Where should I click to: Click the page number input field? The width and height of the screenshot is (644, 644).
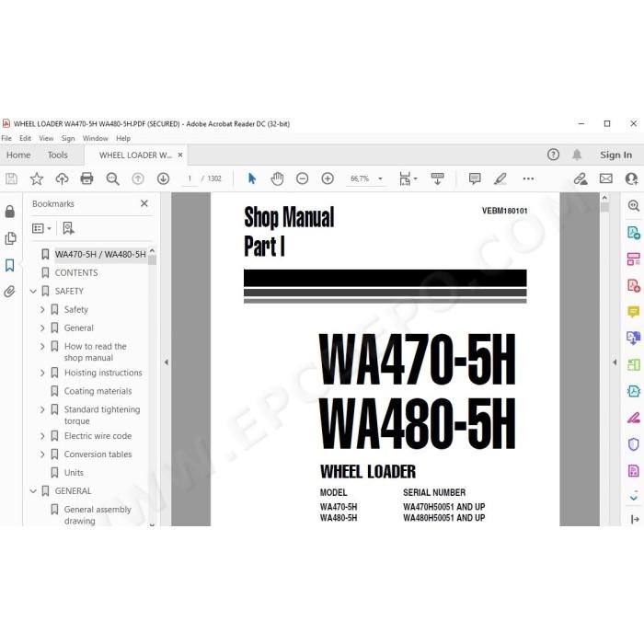190,178
